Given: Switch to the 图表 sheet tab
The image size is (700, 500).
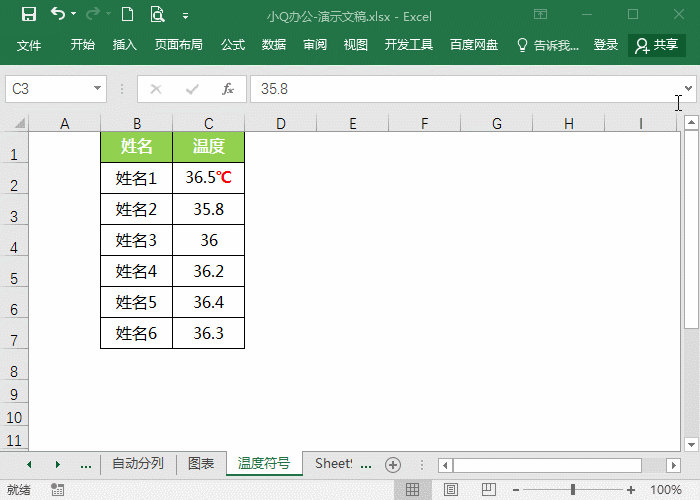Looking at the screenshot, I should coord(201,463).
